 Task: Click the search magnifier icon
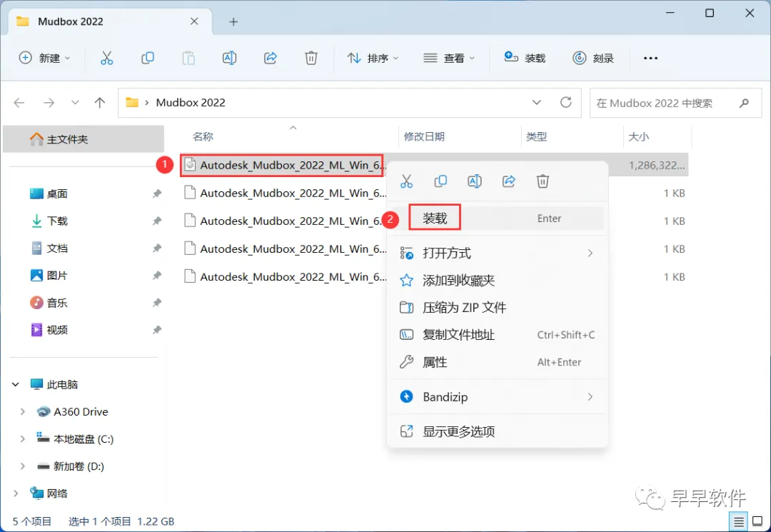pyautogui.click(x=744, y=103)
